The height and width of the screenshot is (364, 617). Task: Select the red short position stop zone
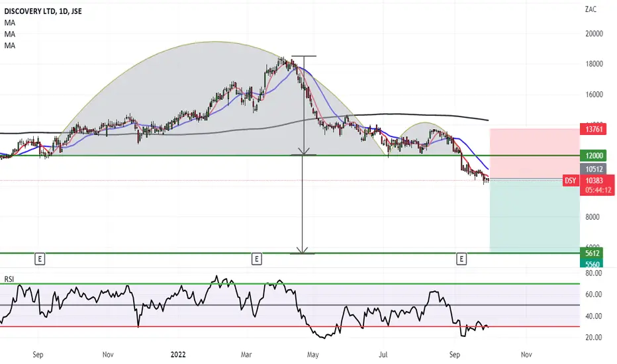[534, 154]
